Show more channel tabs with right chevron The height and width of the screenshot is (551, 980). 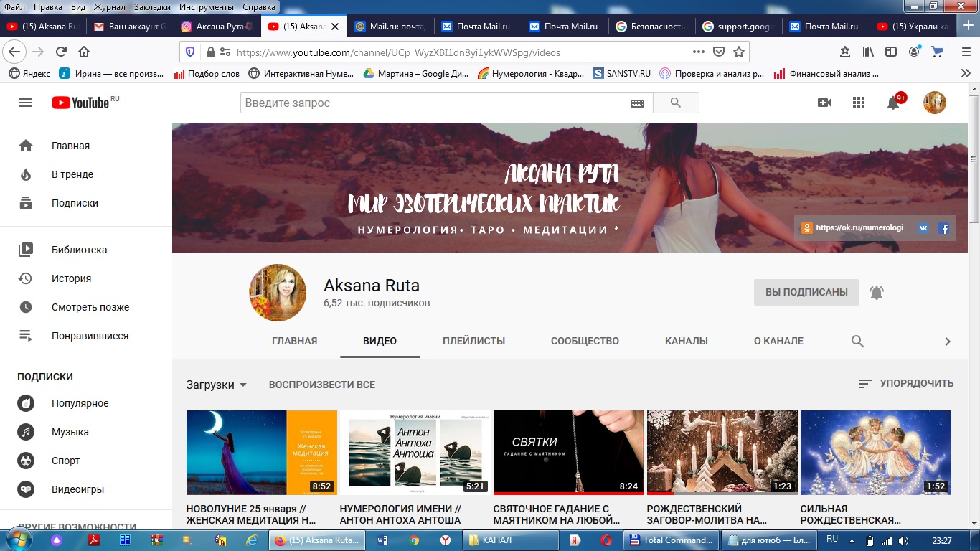(948, 342)
